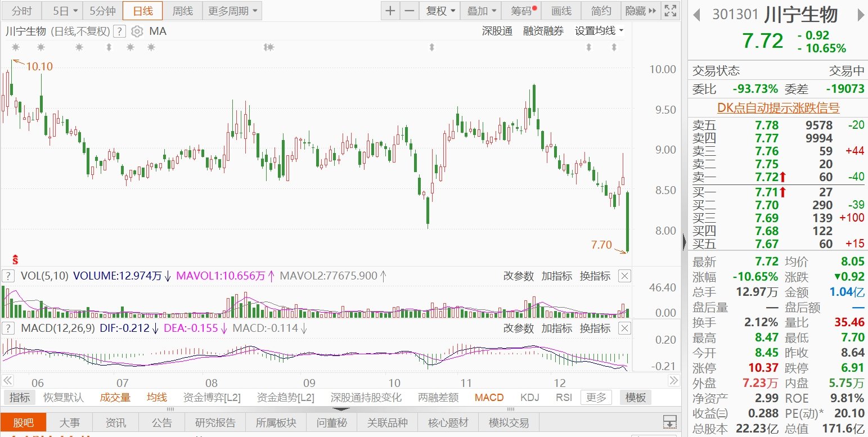Open the 设置均线 dropdown

click(599, 31)
